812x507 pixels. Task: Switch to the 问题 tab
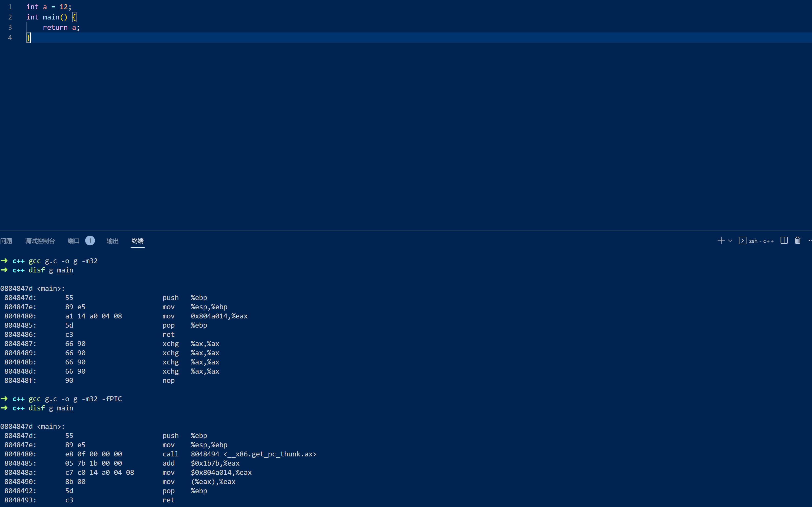click(x=6, y=241)
